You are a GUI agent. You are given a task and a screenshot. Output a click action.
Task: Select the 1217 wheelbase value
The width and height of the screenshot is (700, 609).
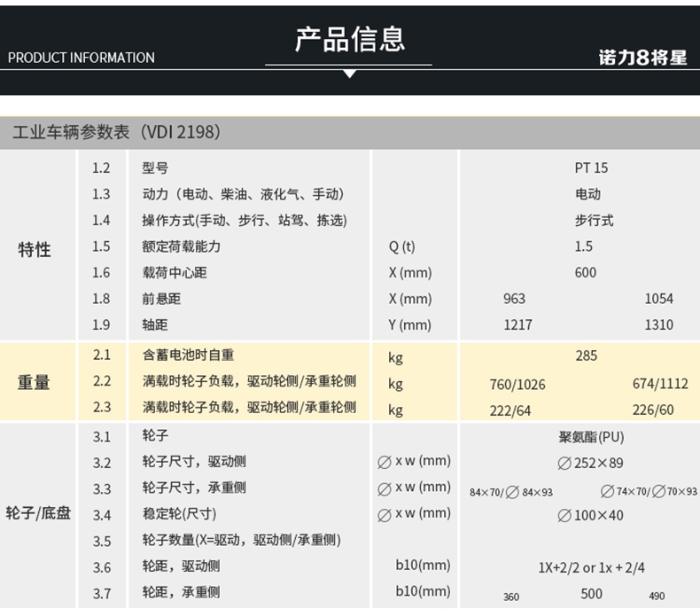(517, 324)
